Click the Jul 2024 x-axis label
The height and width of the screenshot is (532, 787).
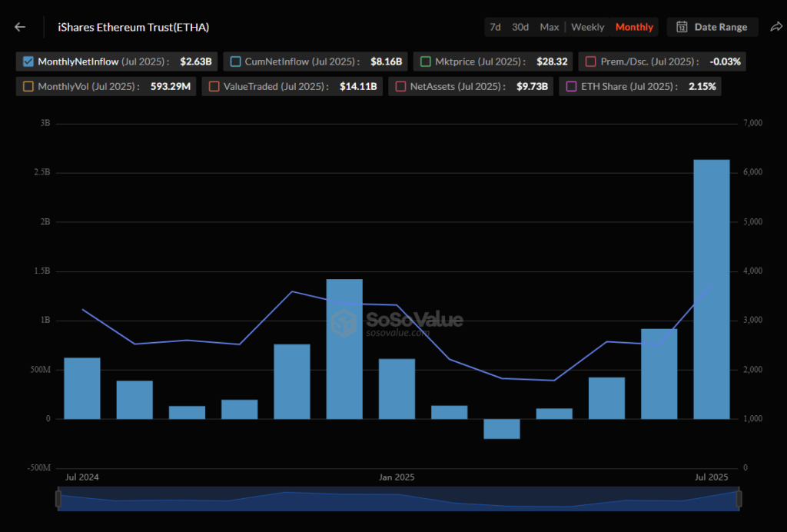81,477
